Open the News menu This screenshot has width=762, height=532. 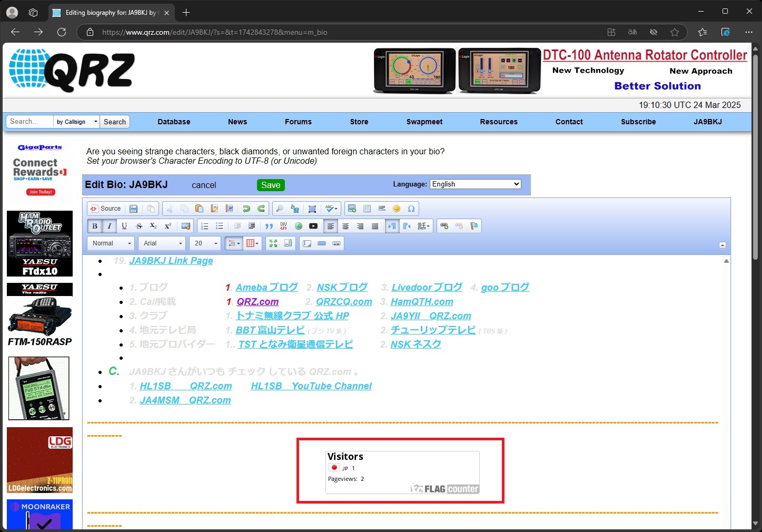[x=237, y=122]
